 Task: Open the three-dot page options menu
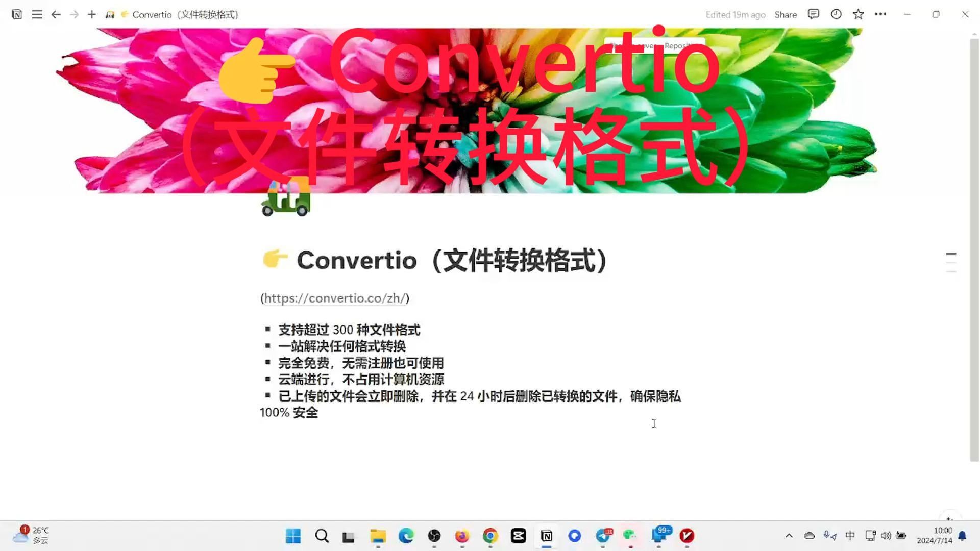(x=880, y=14)
